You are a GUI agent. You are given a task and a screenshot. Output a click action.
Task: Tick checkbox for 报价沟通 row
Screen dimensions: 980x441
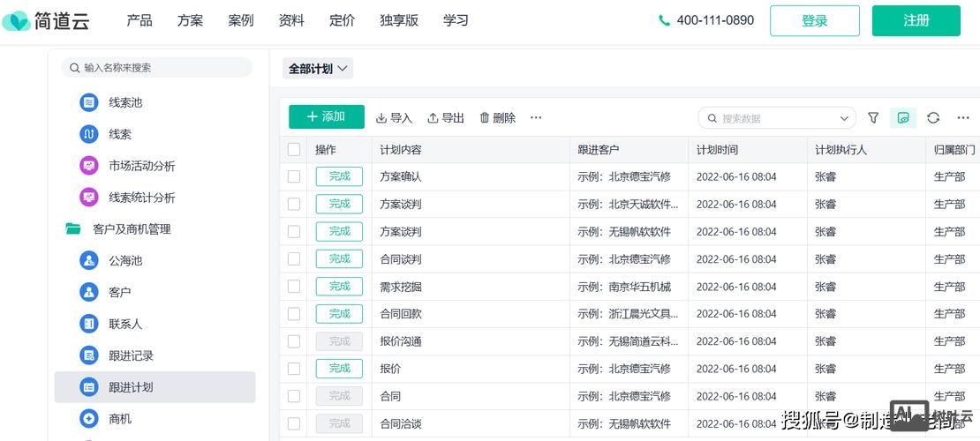(294, 341)
